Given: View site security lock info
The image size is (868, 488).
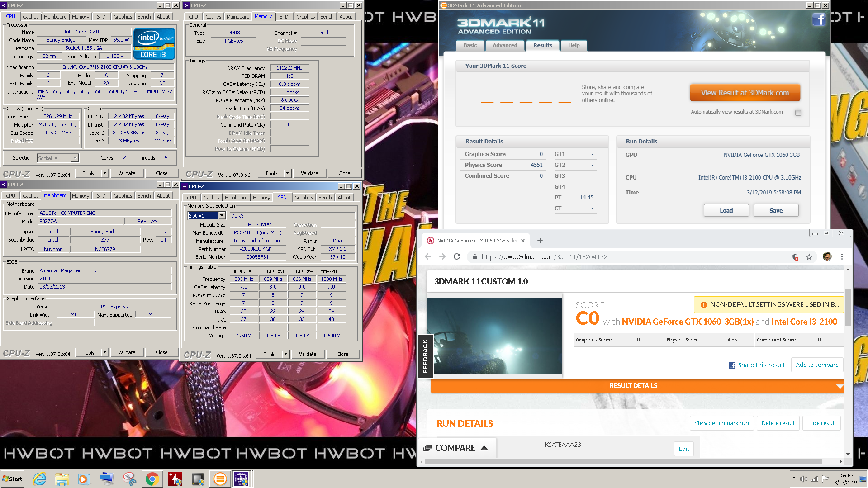Looking at the screenshot, I should [x=474, y=257].
